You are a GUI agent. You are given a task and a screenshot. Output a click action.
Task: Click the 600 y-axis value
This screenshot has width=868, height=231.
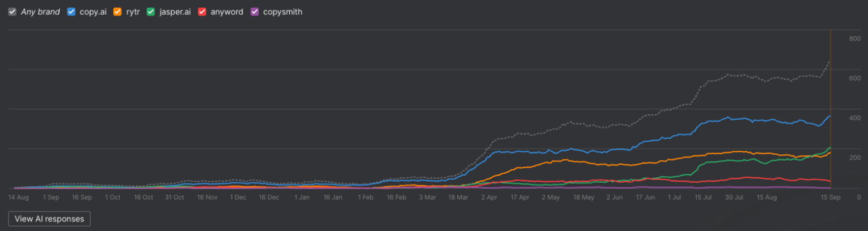(854, 79)
